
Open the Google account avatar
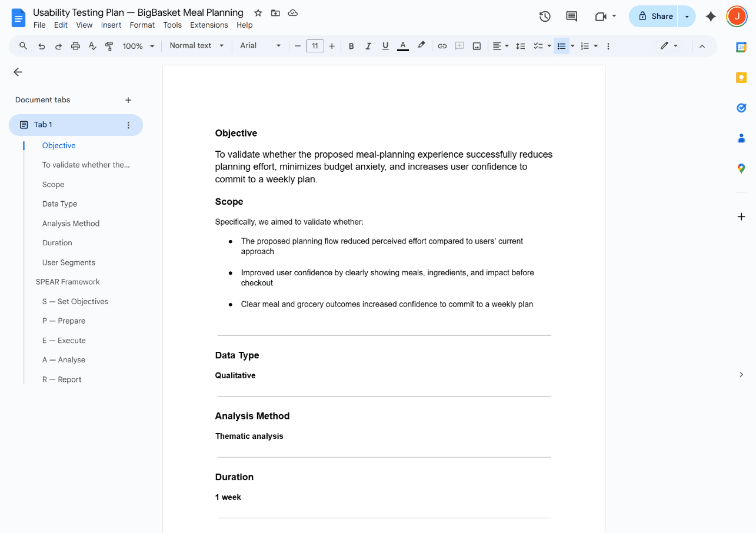[x=737, y=16]
